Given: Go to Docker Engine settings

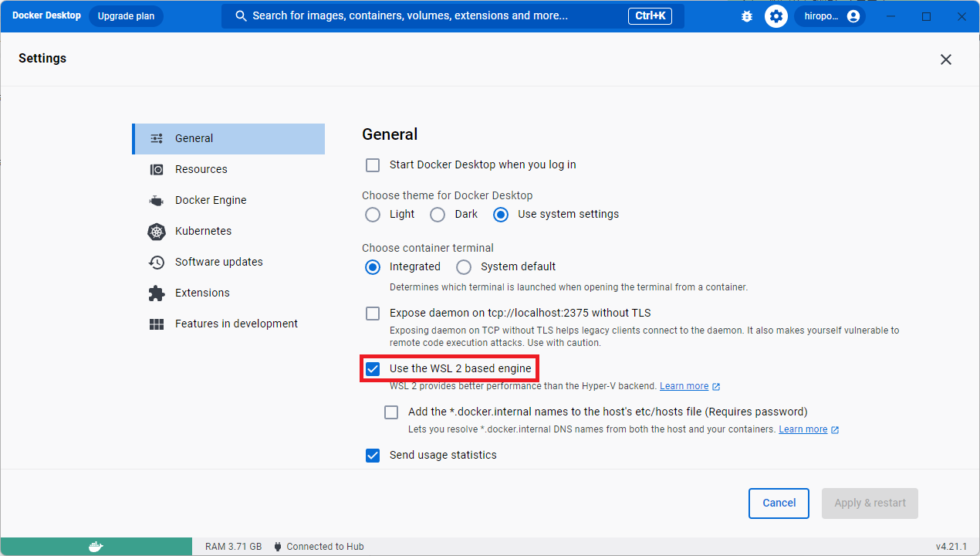Looking at the screenshot, I should [228, 201].
